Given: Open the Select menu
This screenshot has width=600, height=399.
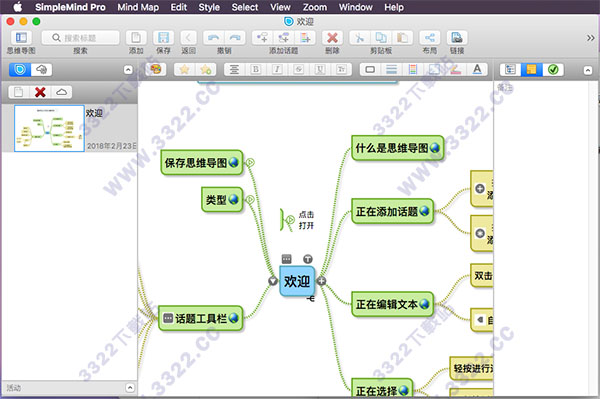Looking at the screenshot, I should [x=245, y=7].
